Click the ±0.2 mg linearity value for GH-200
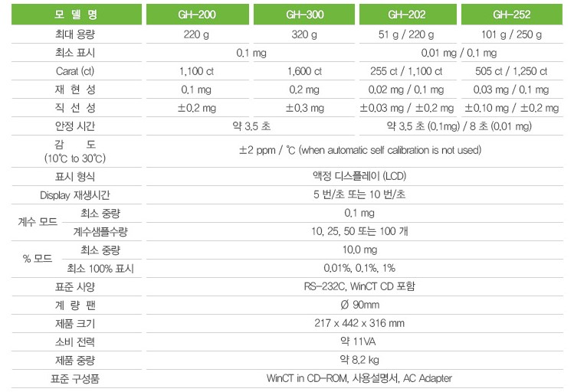The image size is (574, 392). coord(197,108)
